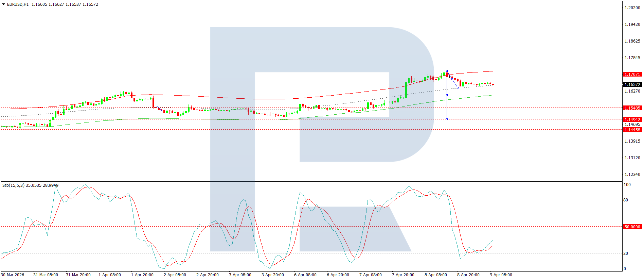The image size is (644, 279).
Task: Click the Sto(15,5,3) indicator label
Action: 13,185
